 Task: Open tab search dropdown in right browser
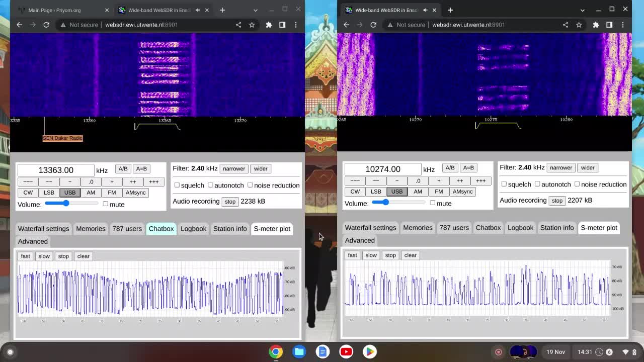(x=583, y=10)
